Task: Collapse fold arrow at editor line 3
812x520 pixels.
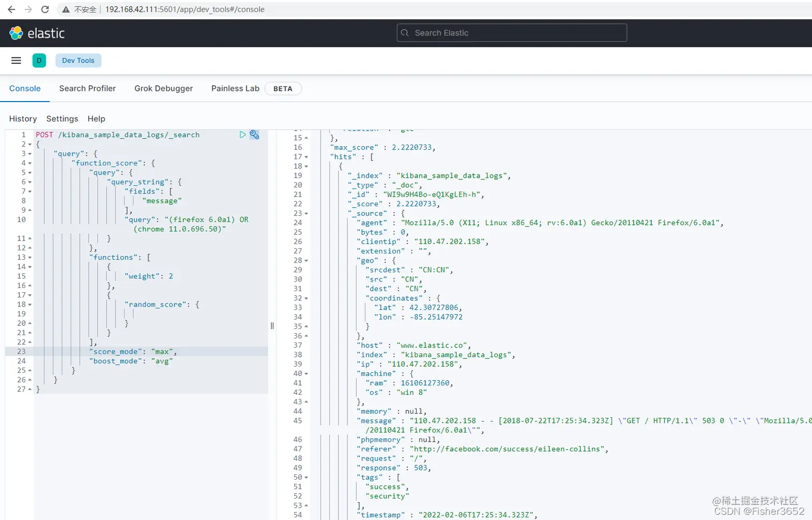Action: click(x=30, y=154)
